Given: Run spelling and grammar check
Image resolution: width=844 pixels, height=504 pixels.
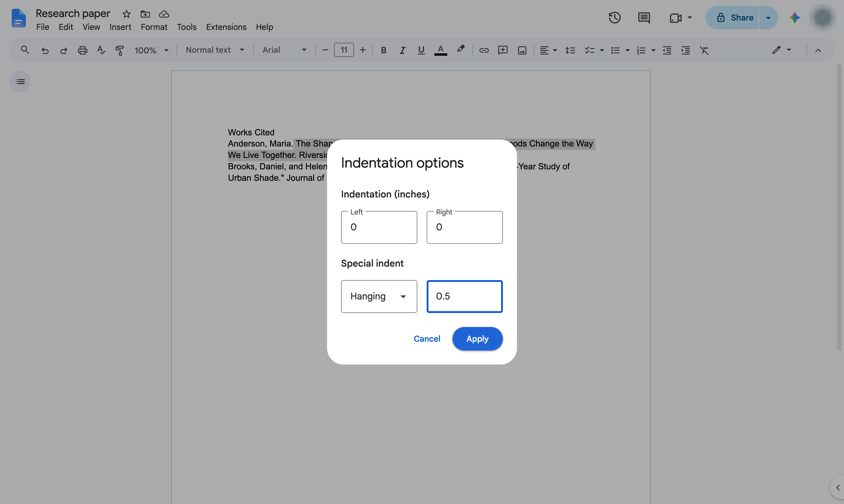Looking at the screenshot, I should [101, 50].
